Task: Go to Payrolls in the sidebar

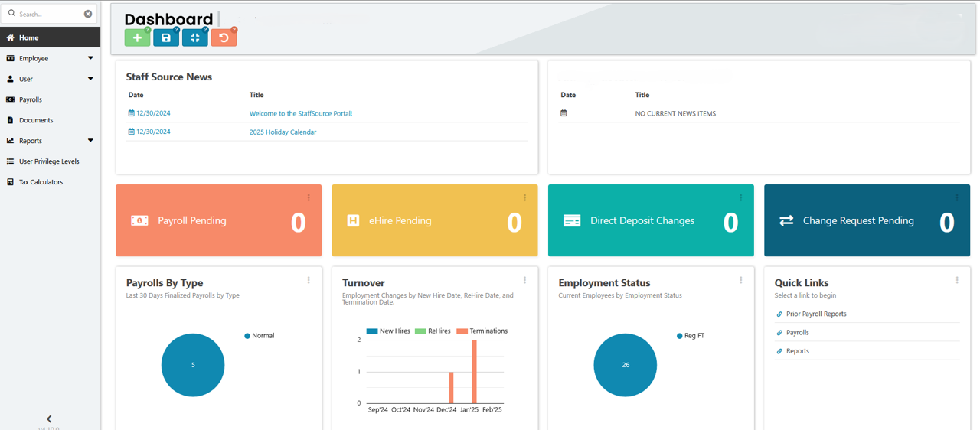Action: point(31,99)
